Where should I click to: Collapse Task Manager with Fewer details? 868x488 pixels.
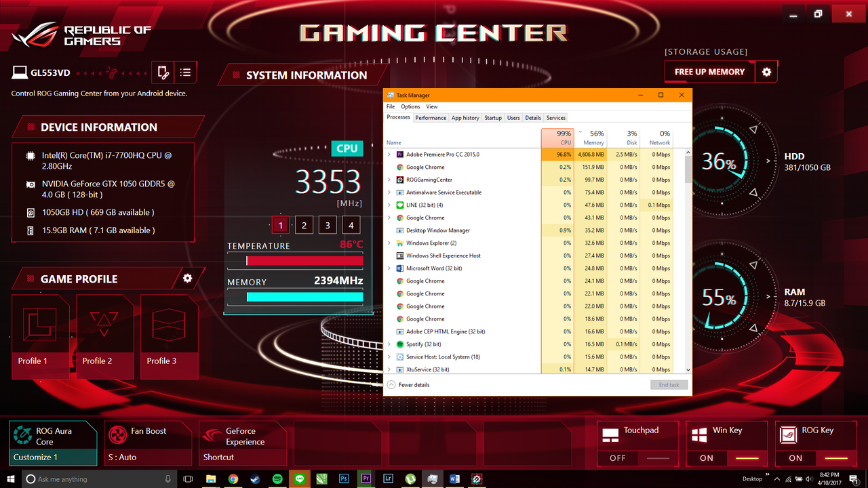408,385
